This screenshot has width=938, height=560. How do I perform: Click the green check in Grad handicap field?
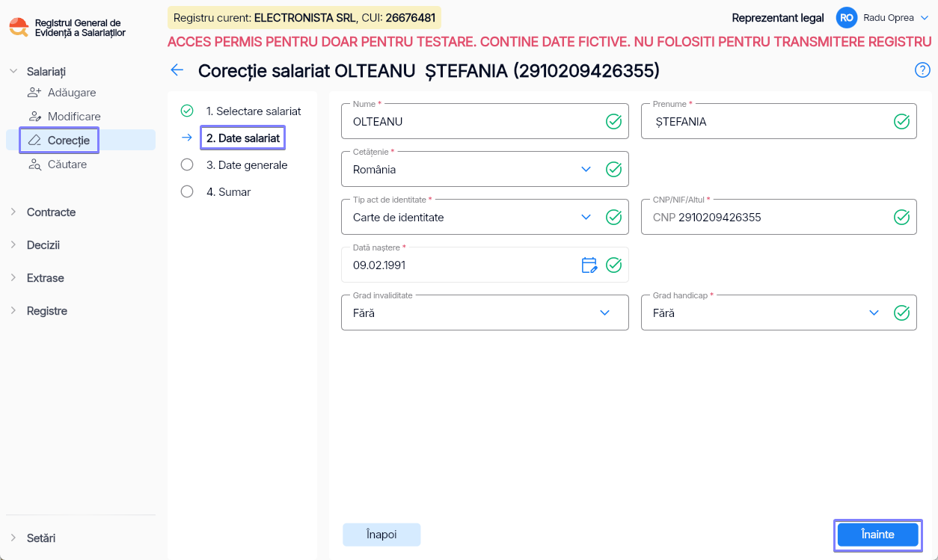[x=902, y=313]
